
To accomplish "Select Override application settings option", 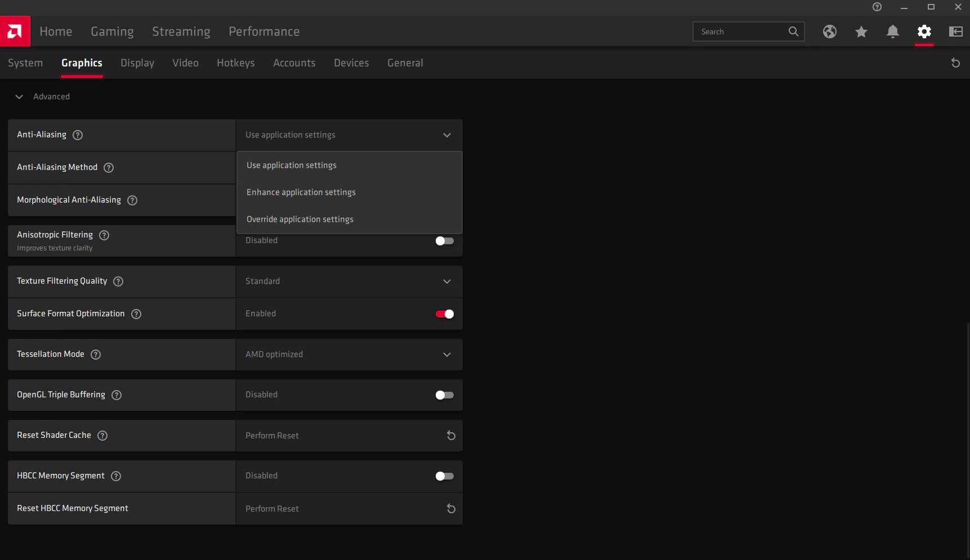I will (x=300, y=219).
